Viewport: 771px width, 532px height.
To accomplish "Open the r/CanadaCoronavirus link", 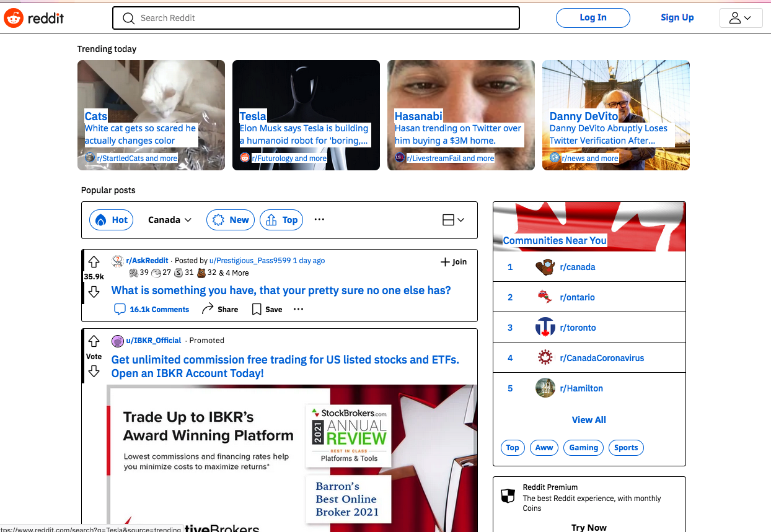I will coord(602,358).
